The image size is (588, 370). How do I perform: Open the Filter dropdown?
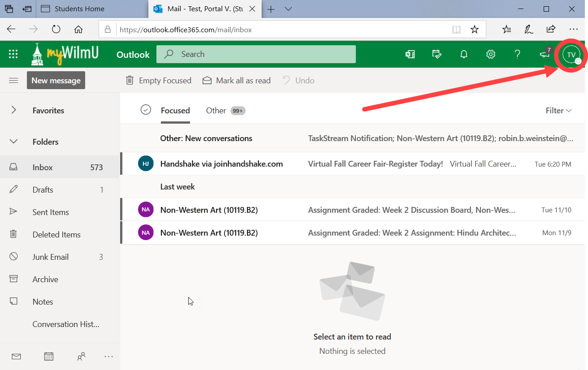558,111
